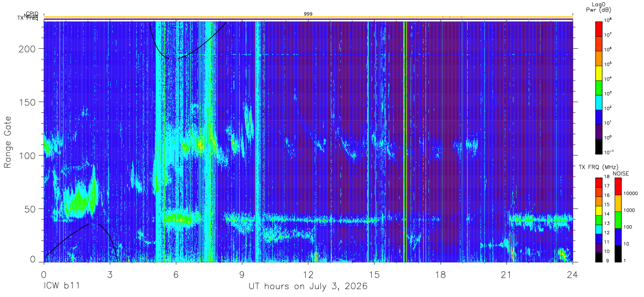Click the blue segment of the NOISE colorbar
This screenshot has height=297, width=644.
618,237
